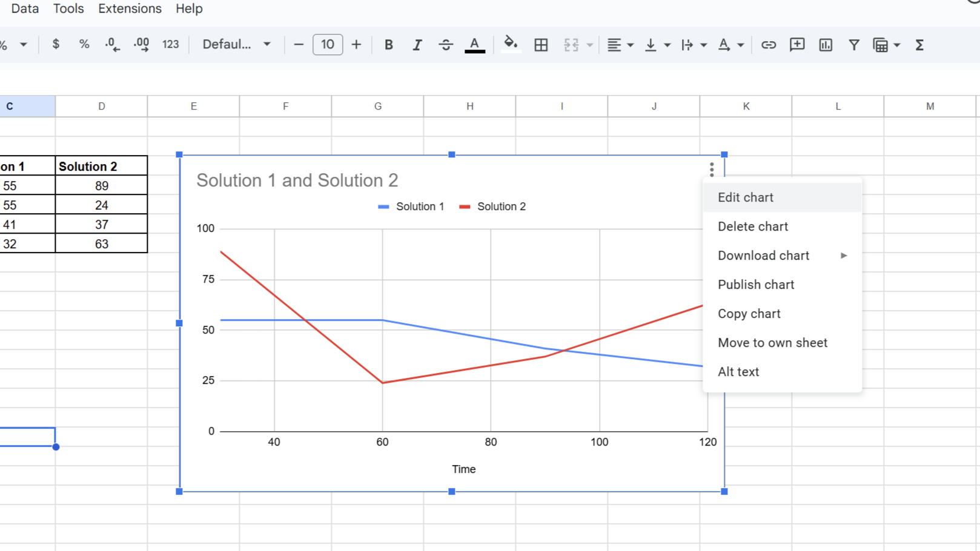The width and height of the screenshot is (980, 551).
Task: Open the text color picker
Action: [475, 44]
